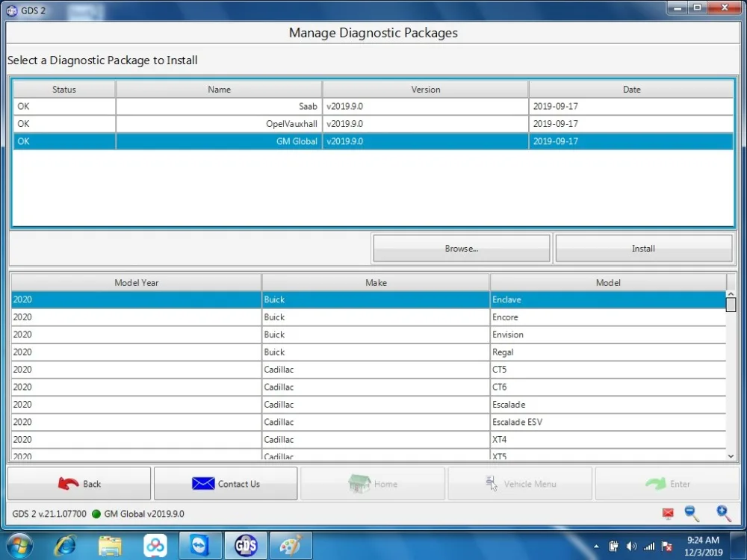Image resolution: width=747 pixels, height=560 pixels.
Task: Open the Windows Start menu
Action: click(x=19, y=546)
